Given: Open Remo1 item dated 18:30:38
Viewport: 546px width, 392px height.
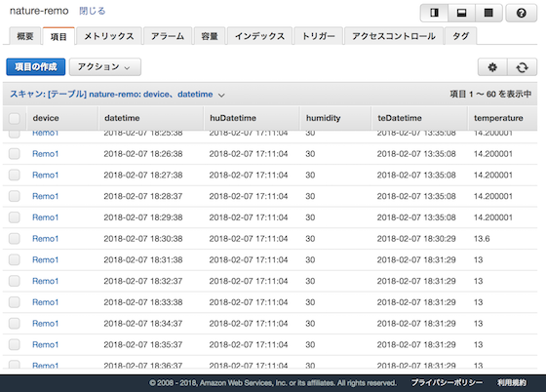Looking at the screenshot, I should (45, 239).
